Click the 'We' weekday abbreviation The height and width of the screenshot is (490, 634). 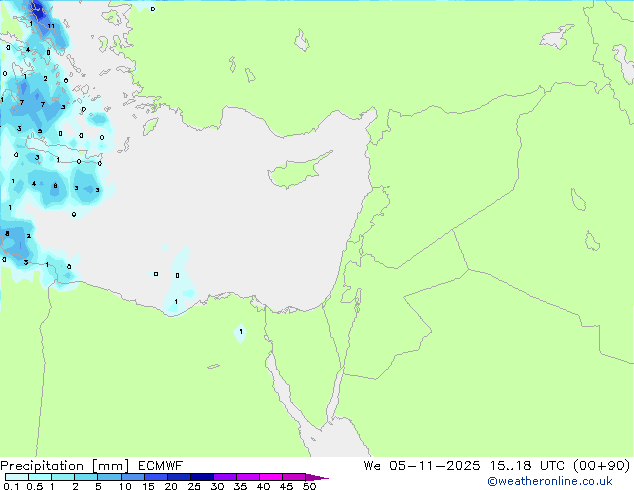372,466
